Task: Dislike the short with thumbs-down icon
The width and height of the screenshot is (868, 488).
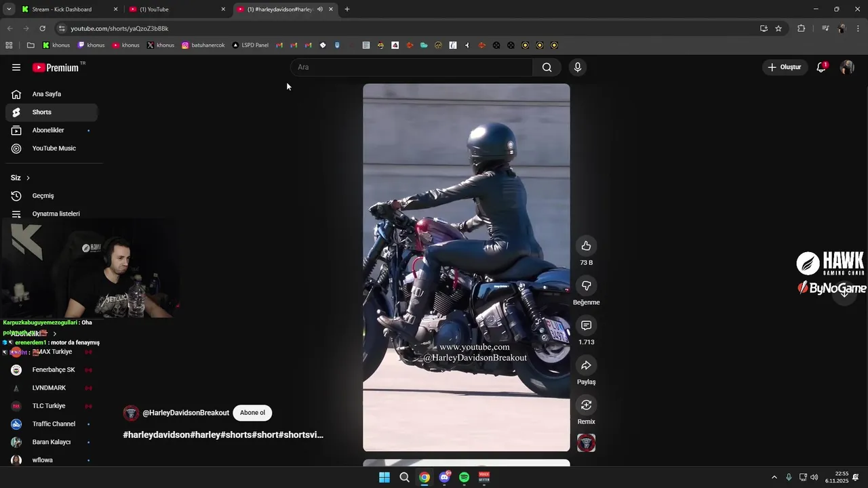Action: [x=587, y=286]
